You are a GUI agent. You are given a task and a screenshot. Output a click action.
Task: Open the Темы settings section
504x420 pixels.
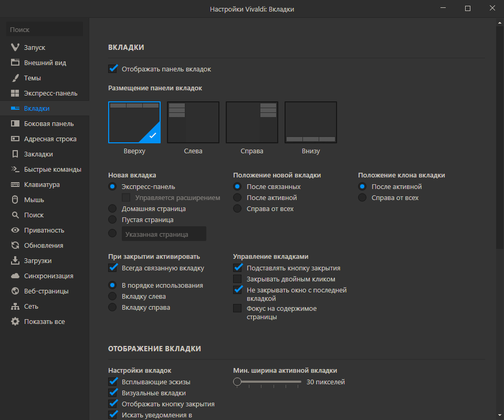[x=44, y=78]
